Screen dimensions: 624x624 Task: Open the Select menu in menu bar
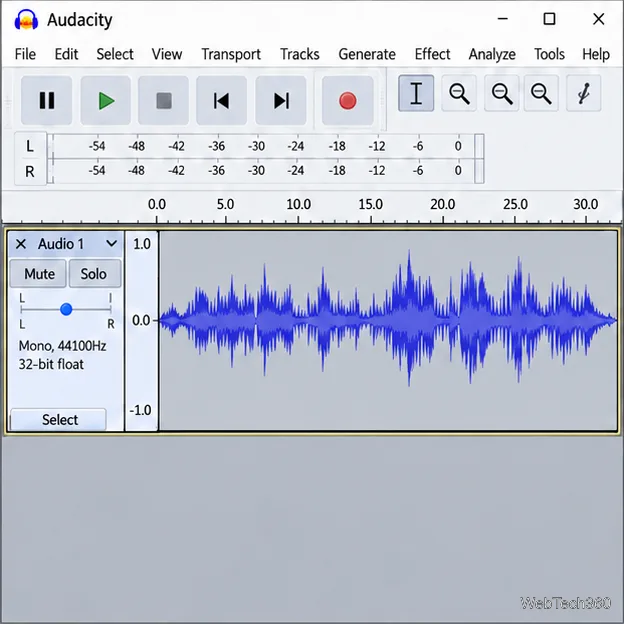[x=115, y=54]
